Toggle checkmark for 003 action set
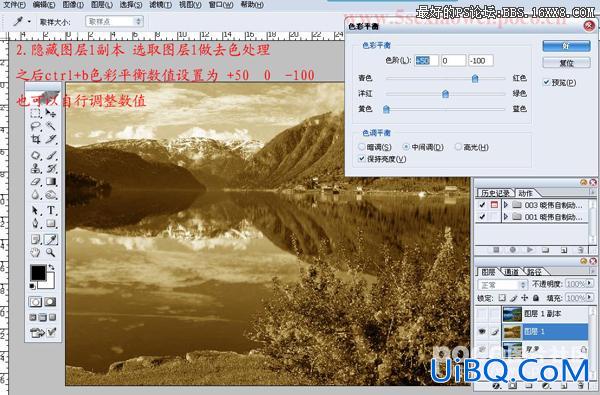The height and width of the screenshot is (395, 600). [482, 205]
